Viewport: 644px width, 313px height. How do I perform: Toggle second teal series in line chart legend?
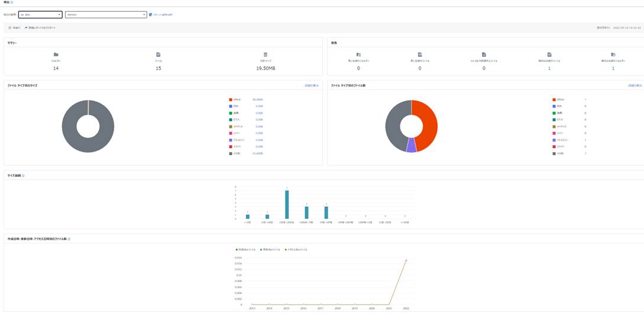(270, 249)
